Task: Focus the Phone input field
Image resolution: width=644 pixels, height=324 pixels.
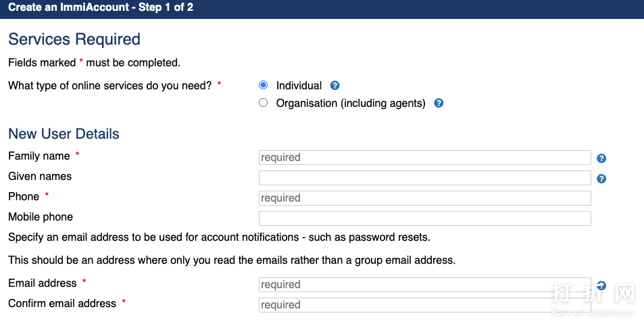Action: click(424, 198)
